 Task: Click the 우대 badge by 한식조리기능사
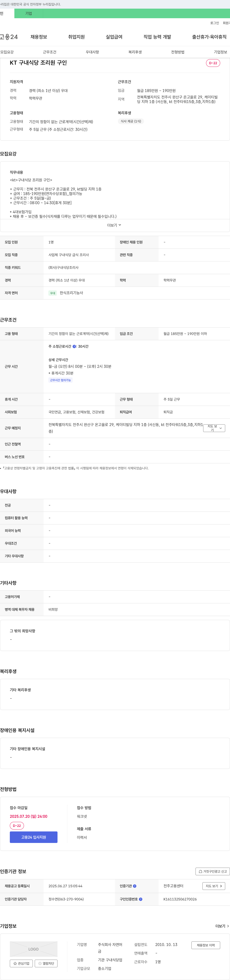pos(52,293)
